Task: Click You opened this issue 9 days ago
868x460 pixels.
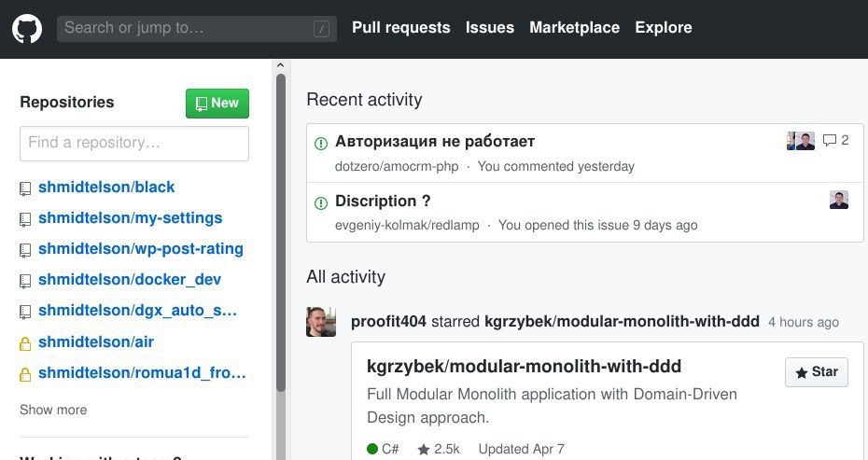Action: [598, 225]
